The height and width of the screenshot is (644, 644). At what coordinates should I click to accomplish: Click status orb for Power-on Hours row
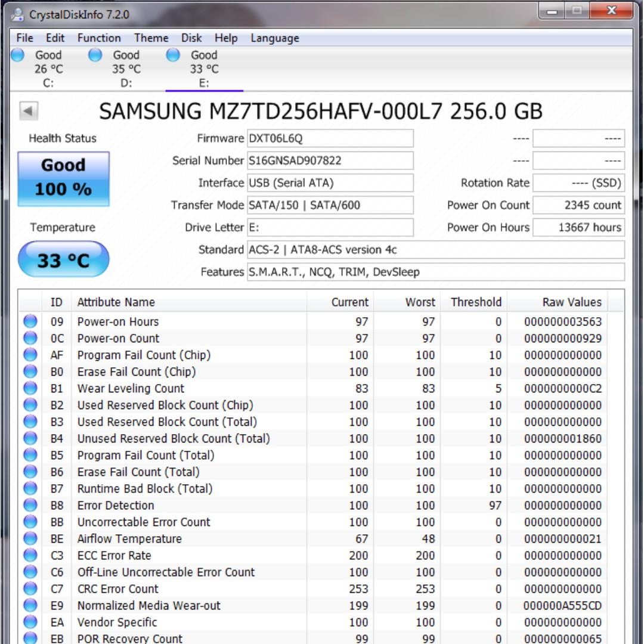pos(30,322)
